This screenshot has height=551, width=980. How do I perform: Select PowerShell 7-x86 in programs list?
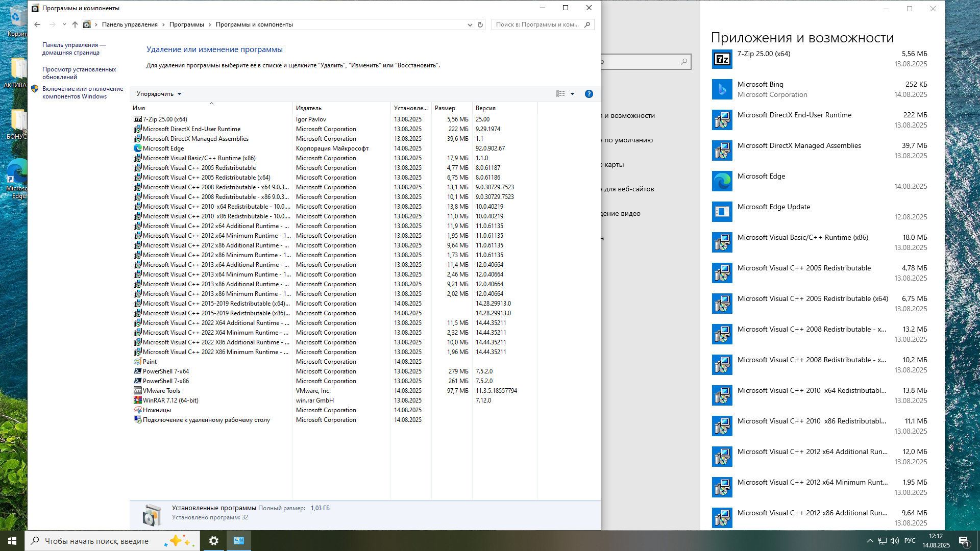pos(166,381)
